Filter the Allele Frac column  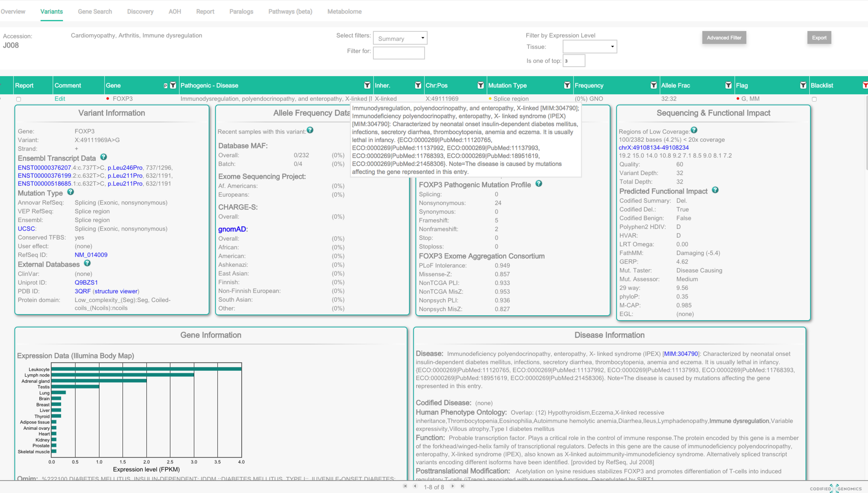click(x=729, y=85)
